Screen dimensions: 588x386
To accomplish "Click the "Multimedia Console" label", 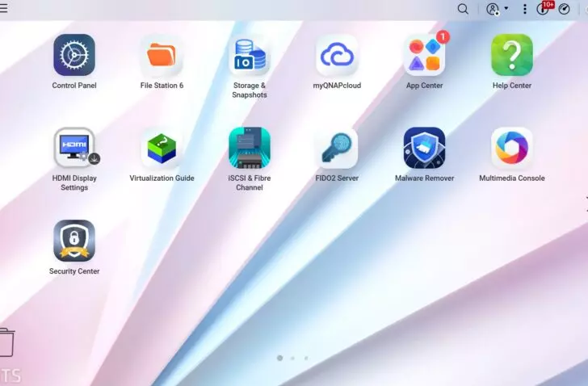I will click(x=512, y=178).
